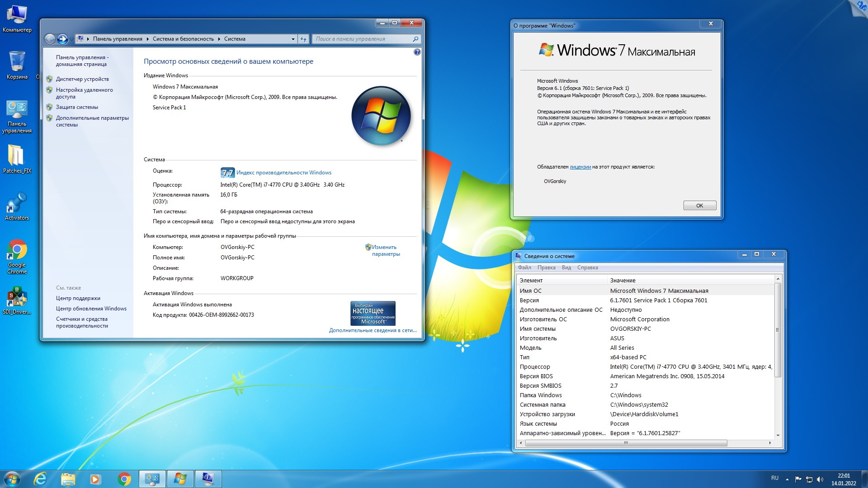Screen dimensions: 868x488
Task: Switch to Control Panel taskbar window
Action: point(152,479)
